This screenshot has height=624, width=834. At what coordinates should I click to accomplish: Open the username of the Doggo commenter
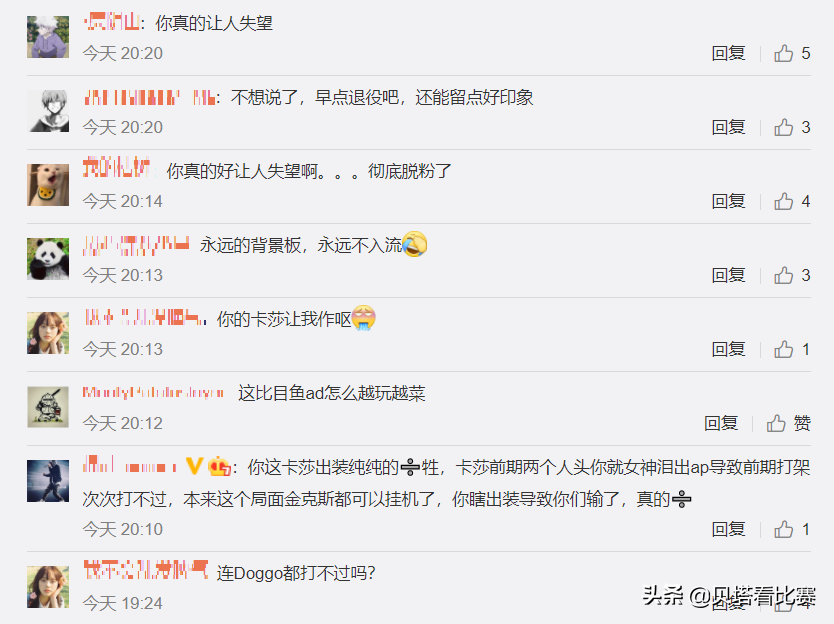click(x=145, y=570)
